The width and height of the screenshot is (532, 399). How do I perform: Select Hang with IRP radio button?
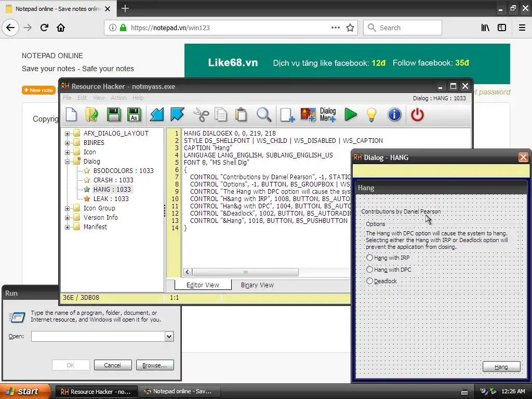pos(369,258)
